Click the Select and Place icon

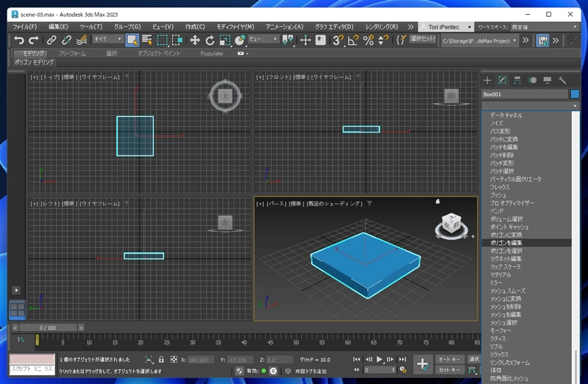coord(240,40)
